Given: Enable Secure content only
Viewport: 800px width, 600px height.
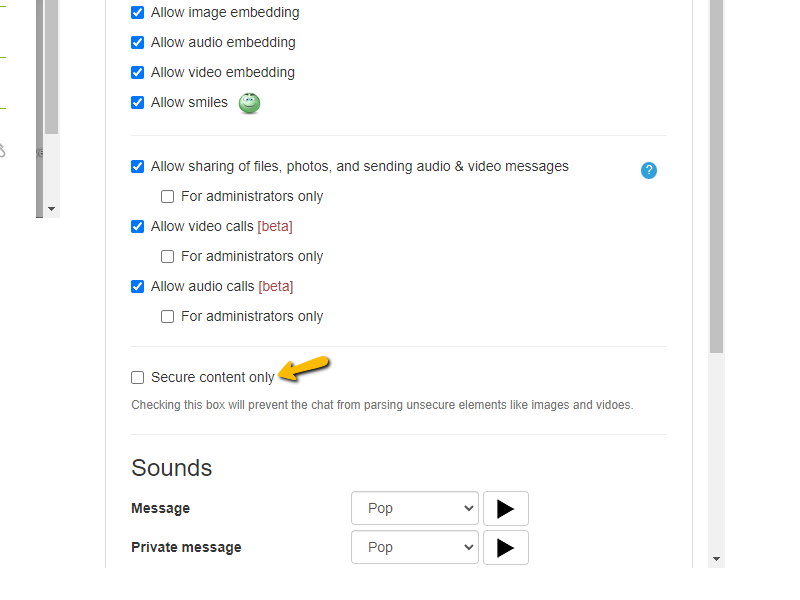Looking at the screenshot, I should 137,377.
